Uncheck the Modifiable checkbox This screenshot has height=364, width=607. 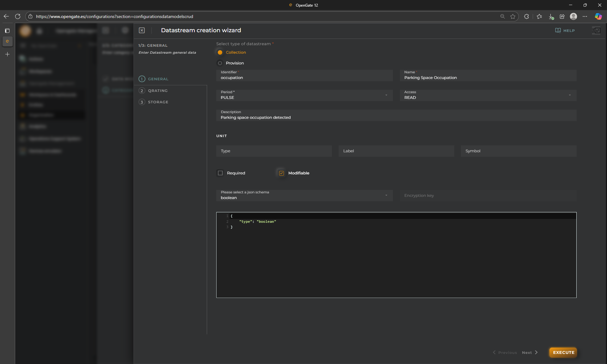(x=281, y=173)
